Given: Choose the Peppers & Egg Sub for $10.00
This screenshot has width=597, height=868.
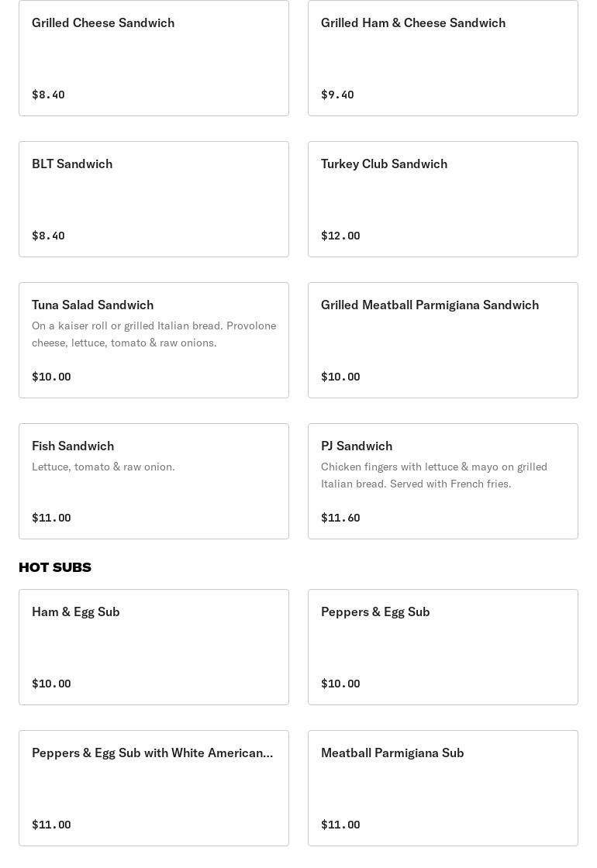Looking at the screenshot, I should 443,647.
